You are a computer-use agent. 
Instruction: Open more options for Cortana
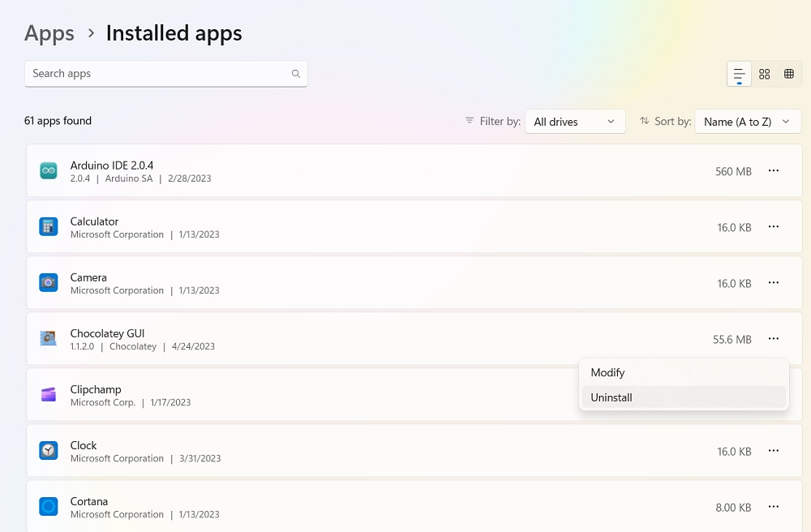tap(774, 506)
